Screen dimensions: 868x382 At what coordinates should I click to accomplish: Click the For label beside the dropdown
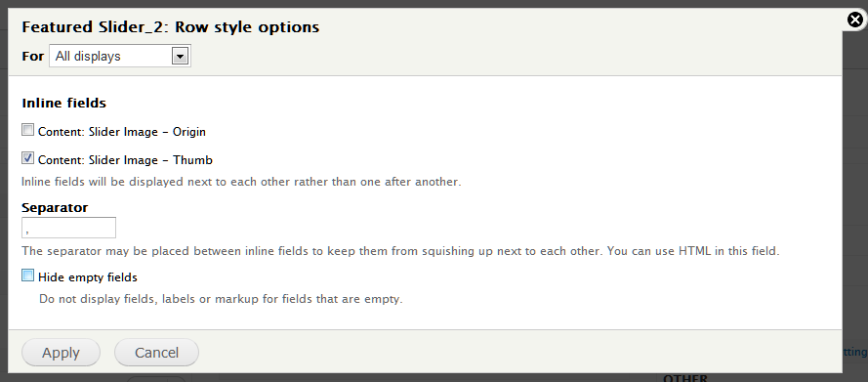point(32,57)
